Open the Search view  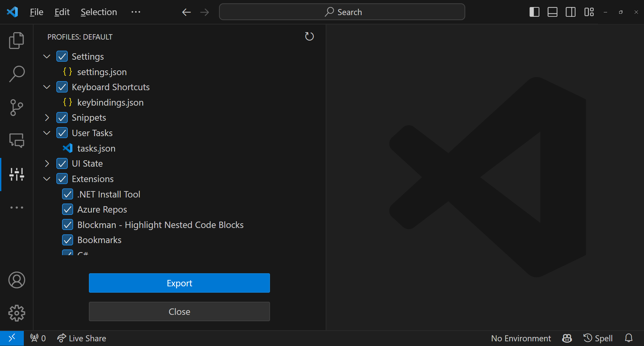[16, 74]
